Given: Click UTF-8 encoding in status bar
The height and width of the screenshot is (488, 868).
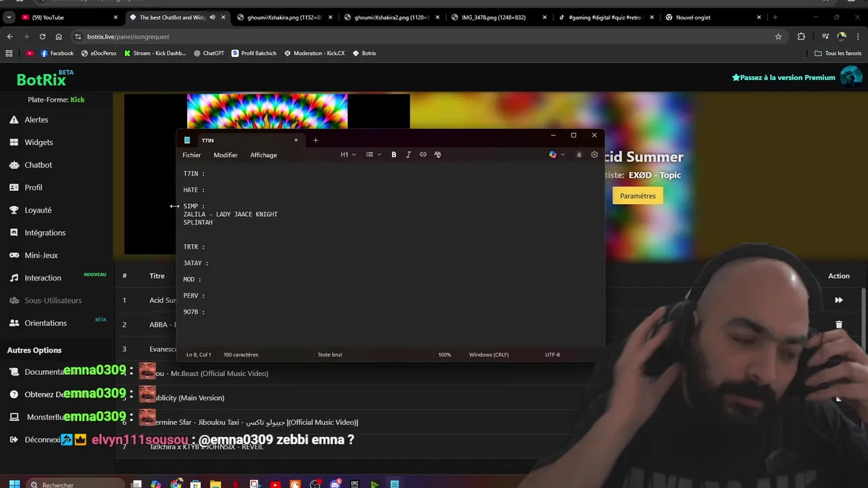Looking at the screenshot, I should pyautogui.click(x=552, y=354).
